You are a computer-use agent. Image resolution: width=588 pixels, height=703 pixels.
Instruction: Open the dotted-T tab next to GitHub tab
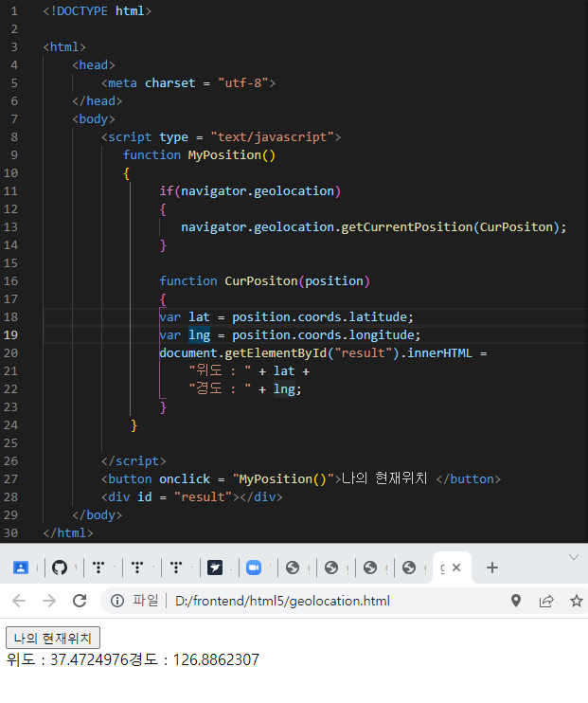click(x=98, y=568)
